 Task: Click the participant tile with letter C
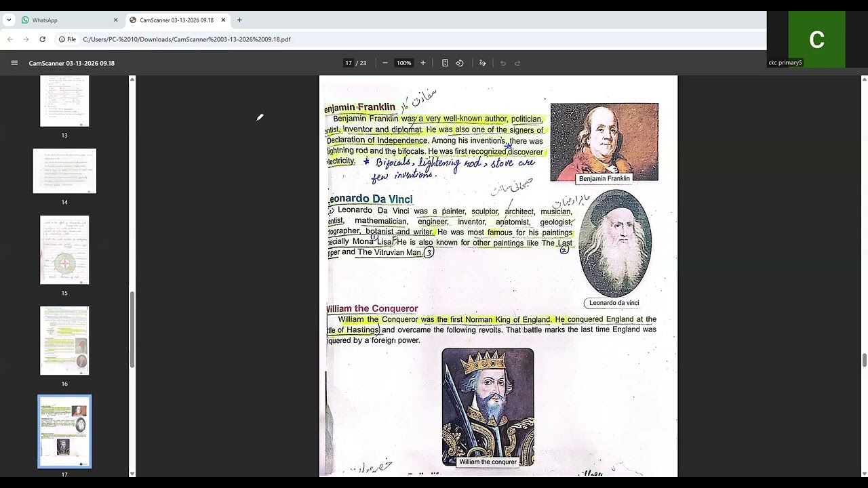tap(816, 39)
